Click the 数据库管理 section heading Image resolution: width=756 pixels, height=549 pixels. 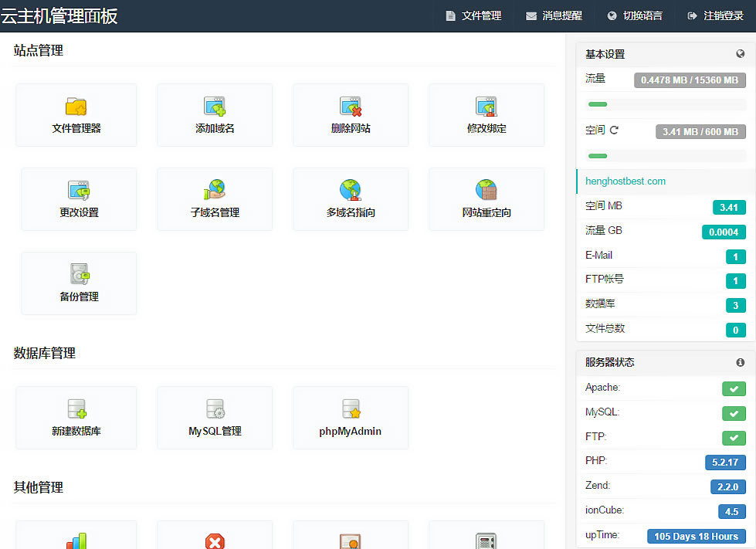point(44,353)
